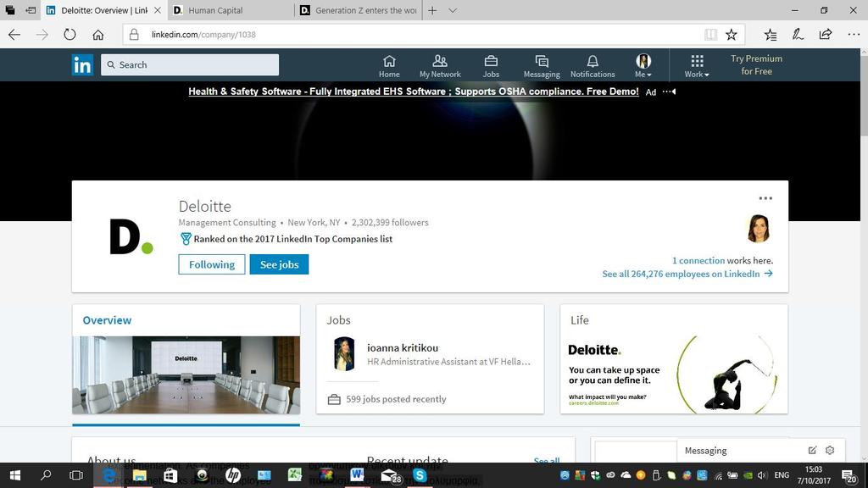Image resolution: width=868 pixels, height=488 pixels.
Task: Click the address bar URL
Action: click(x=203, y=34)
